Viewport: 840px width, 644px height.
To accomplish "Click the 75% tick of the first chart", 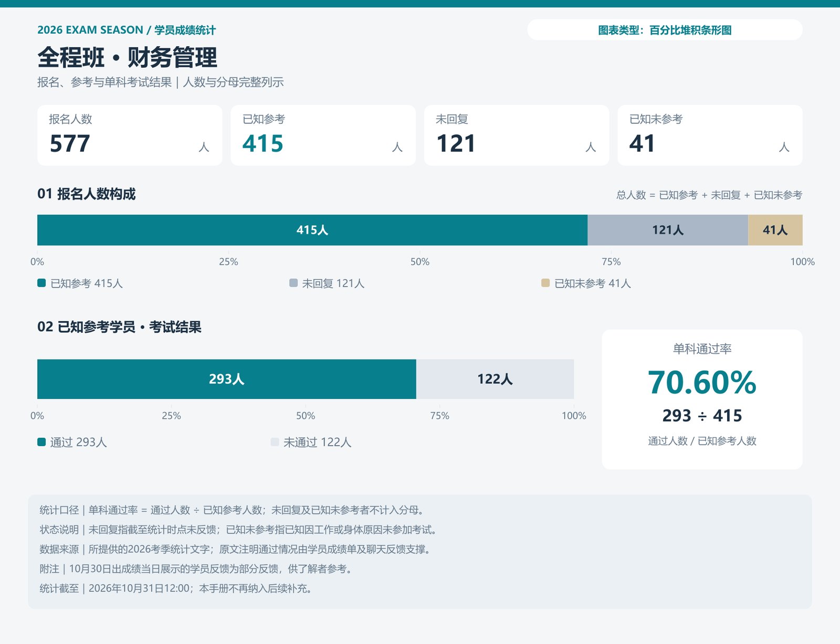I will (611, 261).
